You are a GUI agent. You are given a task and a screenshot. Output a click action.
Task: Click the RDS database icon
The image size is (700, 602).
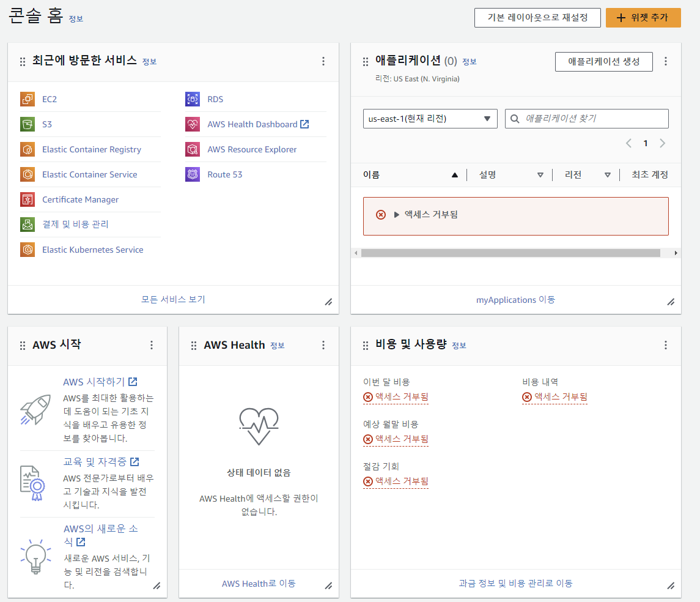193,98
